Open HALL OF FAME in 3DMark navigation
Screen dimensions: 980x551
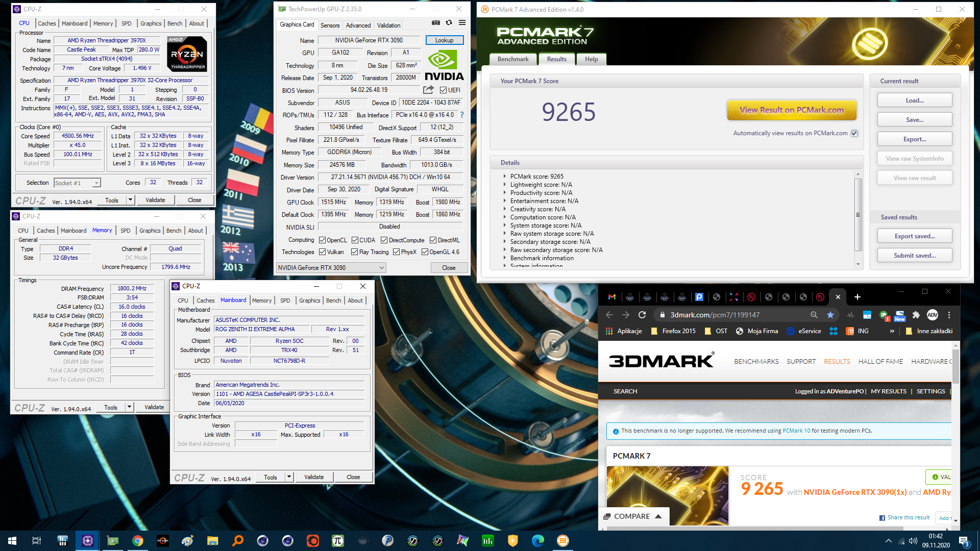(x=880, y=361)
